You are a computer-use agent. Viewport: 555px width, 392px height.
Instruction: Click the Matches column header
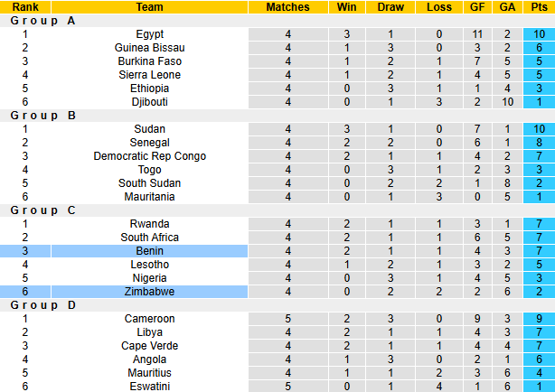[x=287, y=7]
